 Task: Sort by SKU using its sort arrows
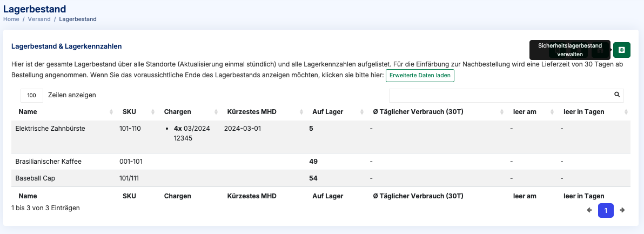[153, 112]
